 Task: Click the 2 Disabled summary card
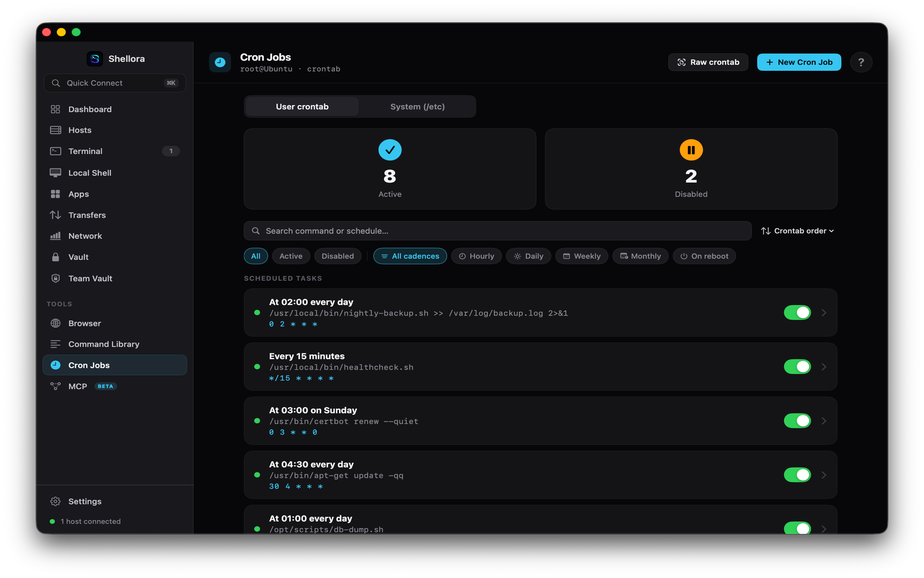pos(691,169)
